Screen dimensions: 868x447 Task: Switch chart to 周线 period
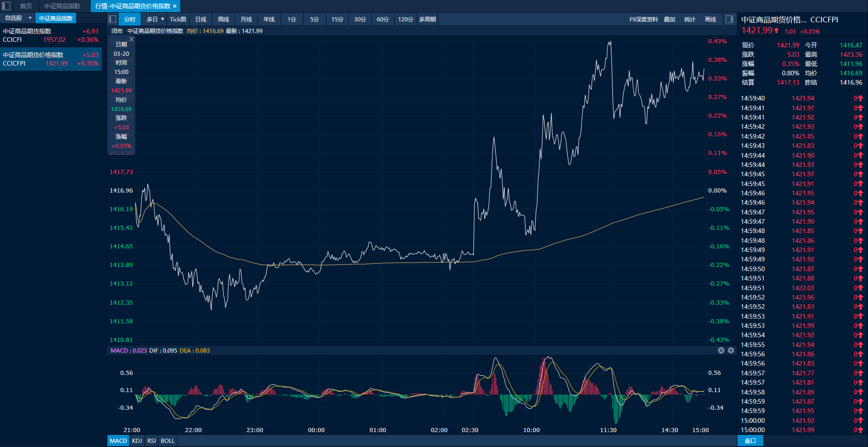[224, 19]
